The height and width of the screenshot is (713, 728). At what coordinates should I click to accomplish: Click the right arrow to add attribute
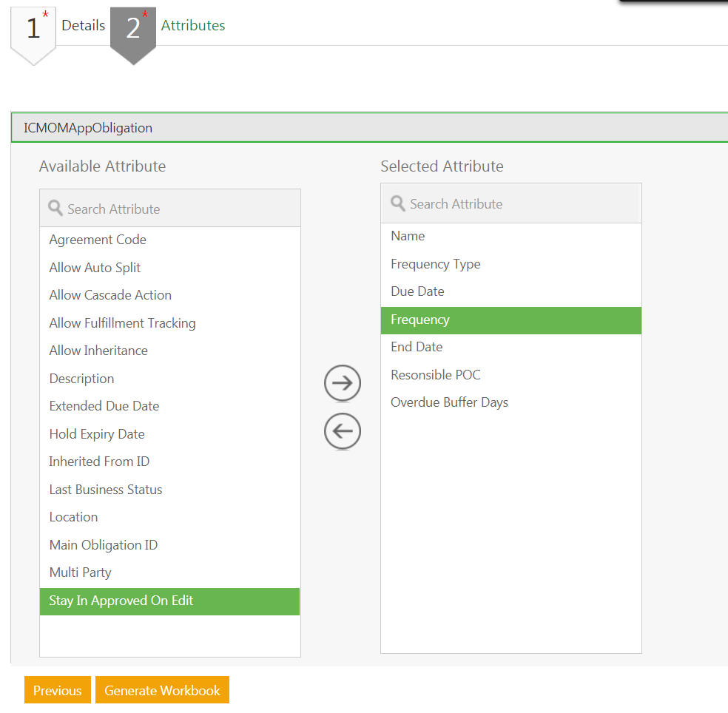(343, 383)
